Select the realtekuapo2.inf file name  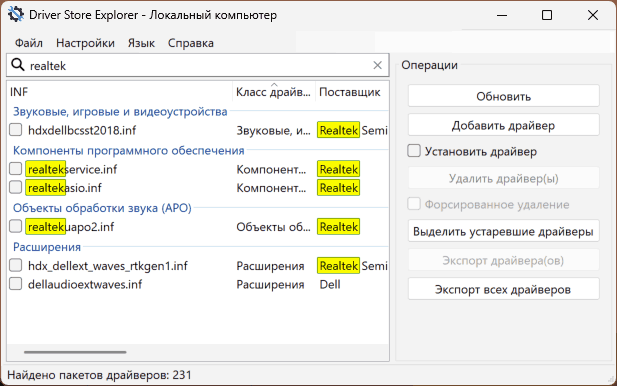tap(71, 227)
